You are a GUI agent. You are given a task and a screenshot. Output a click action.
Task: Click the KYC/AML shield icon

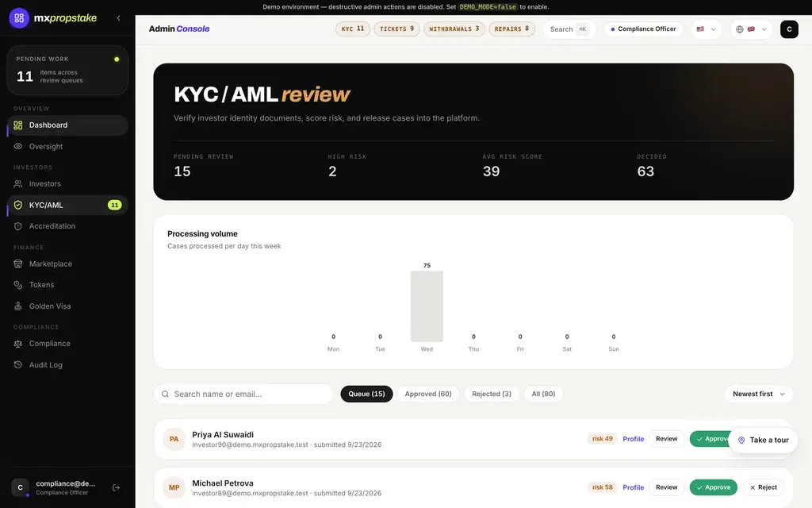pos(18,205)
